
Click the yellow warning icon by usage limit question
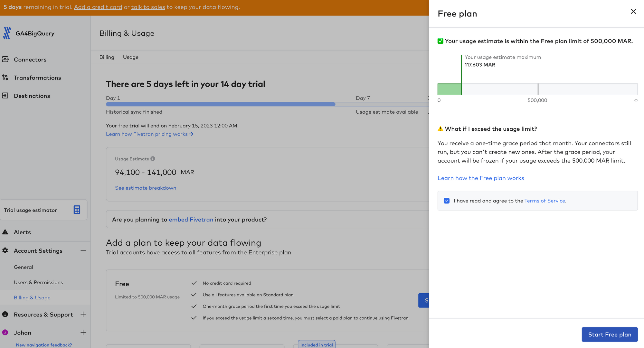440,129
